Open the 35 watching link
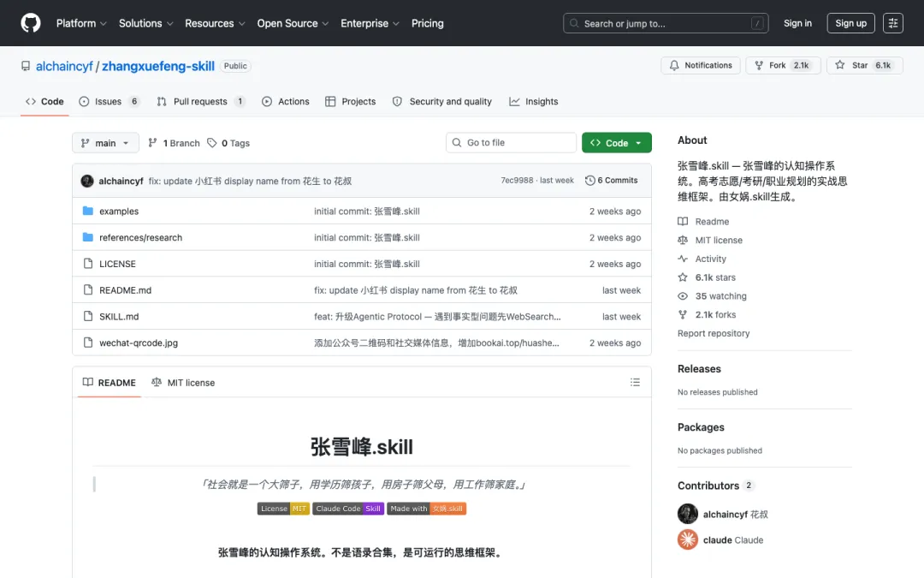 pos(712,296)
